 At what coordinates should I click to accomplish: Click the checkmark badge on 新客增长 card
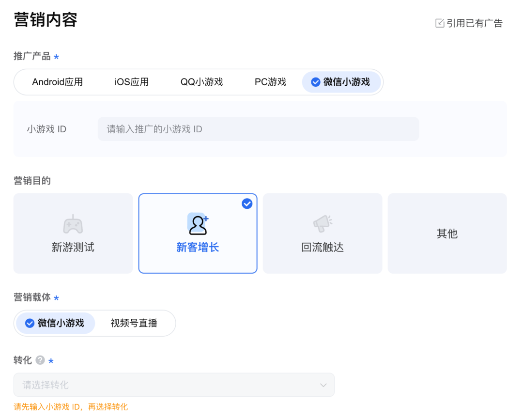click(x=247, y=203)
